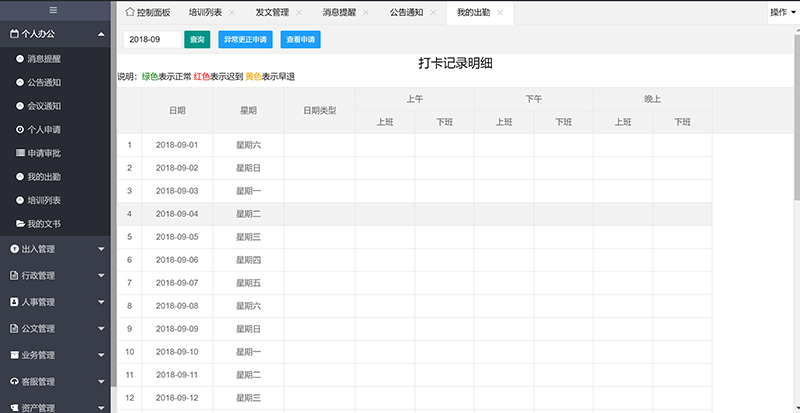Click the home icon on 控制面板 tab
800x413 pixels.
point(130,12)
